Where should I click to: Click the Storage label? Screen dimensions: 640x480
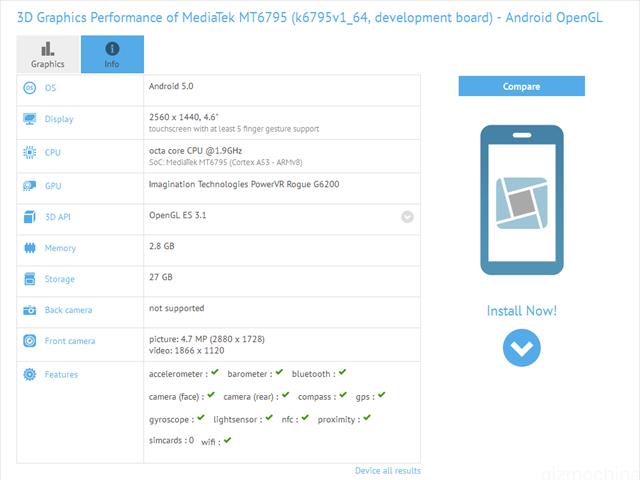tap(60, 279)
